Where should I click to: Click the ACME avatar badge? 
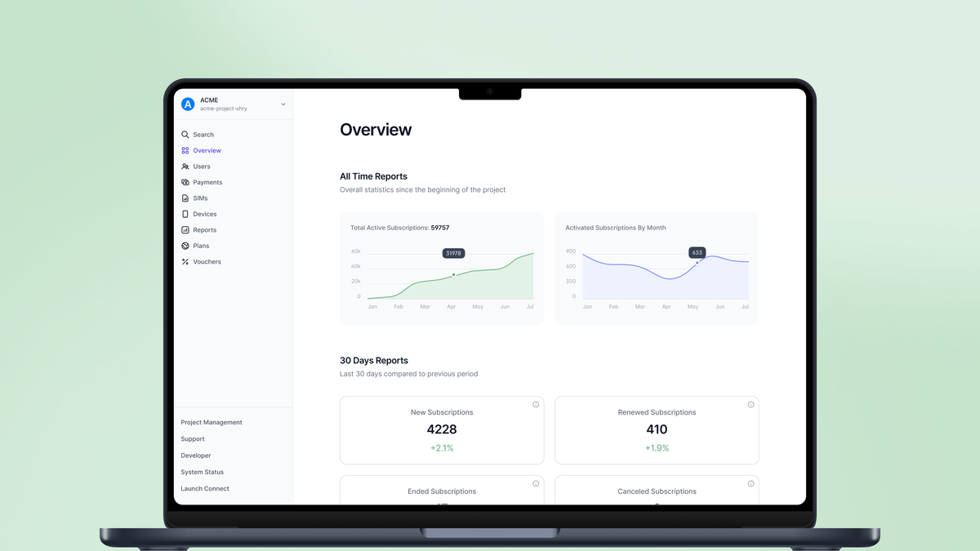(x=188, y=104)
